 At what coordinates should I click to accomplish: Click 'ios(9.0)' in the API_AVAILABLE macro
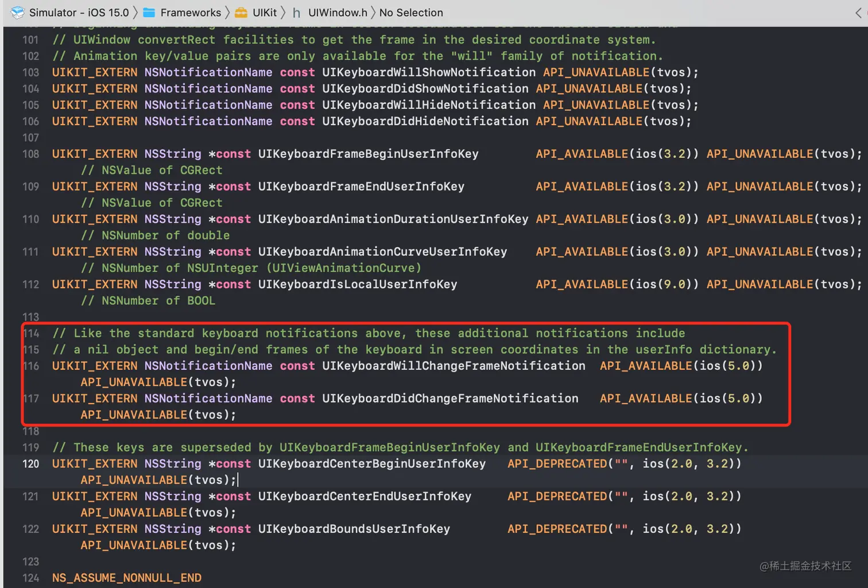664,285
